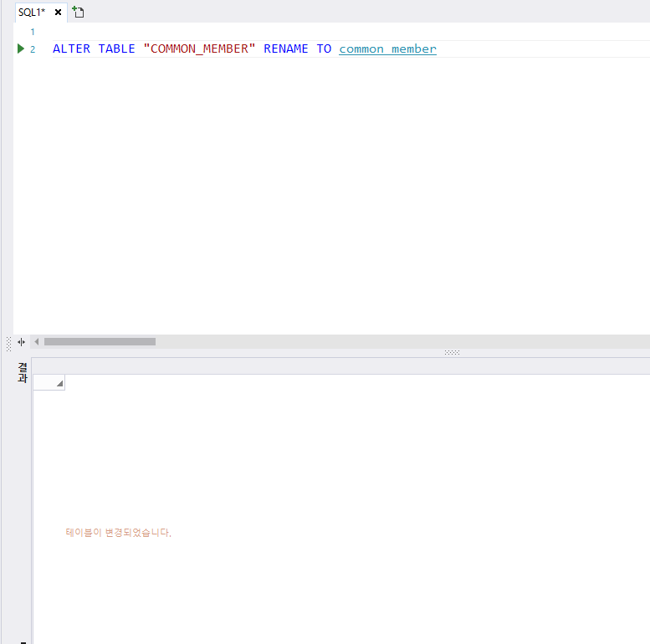650x644 pixels.
Task: Click the left dotted panel grip
Action: [x=8, y=344]
